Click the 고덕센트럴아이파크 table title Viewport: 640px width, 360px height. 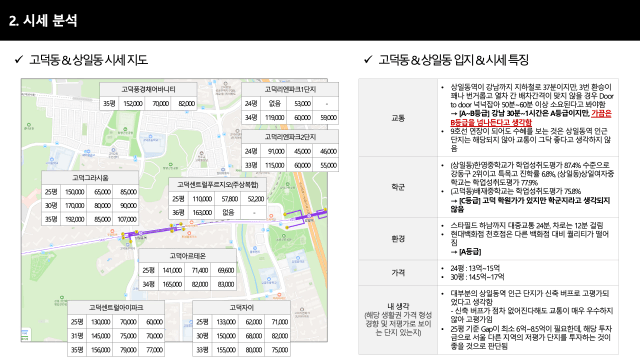(116, 307)
